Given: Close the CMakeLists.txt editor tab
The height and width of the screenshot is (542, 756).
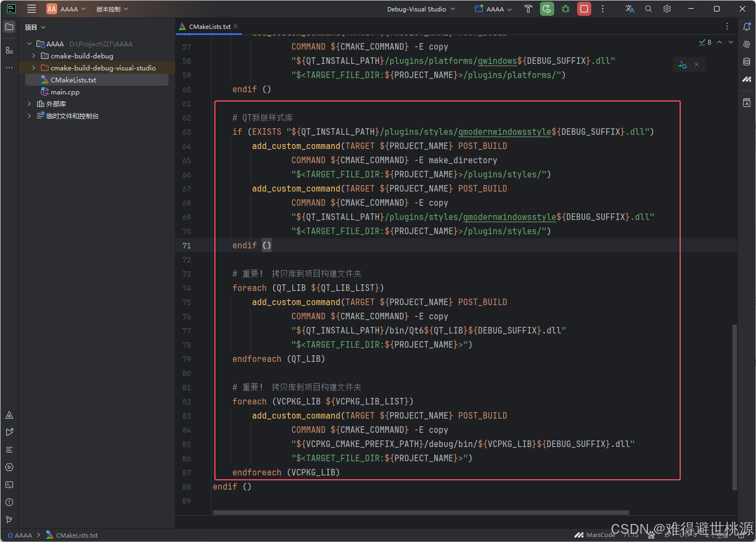Looking at the screenshot, I should coord(236,26).
